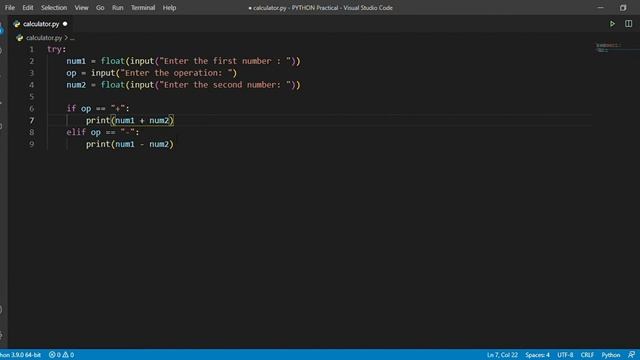Change file encoding UTF-8
The width and height of the screenshot is (640, 360).
565,355
